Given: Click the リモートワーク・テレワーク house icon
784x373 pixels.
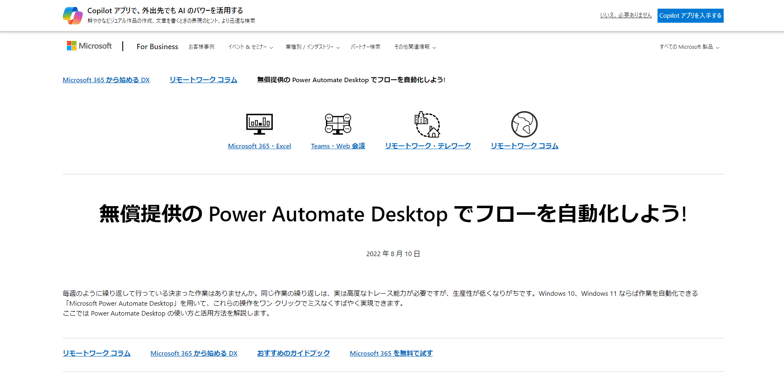Looking at the screenshot, I should point(427,124).
